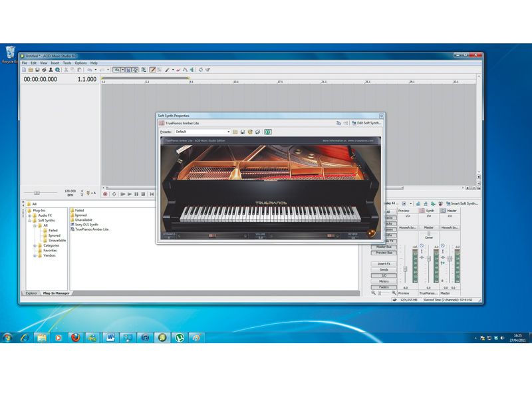Viewport: 532px width, 399px height.
Task: Toggle the Insert FX section in mixer
Action: coord(384,263)
